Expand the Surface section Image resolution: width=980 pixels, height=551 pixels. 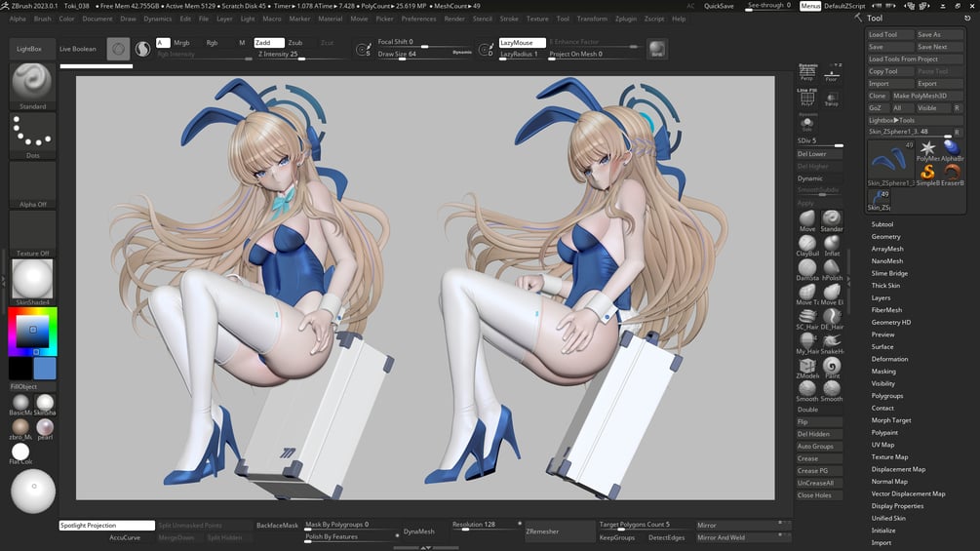tap(882, 347)
